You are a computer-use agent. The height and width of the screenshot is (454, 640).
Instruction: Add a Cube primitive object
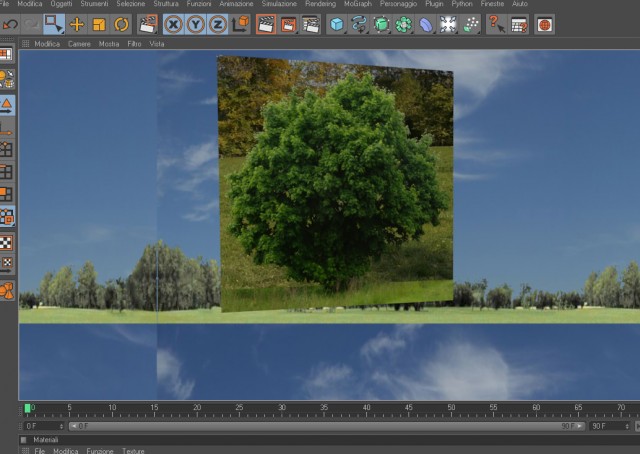click(336, 24)
